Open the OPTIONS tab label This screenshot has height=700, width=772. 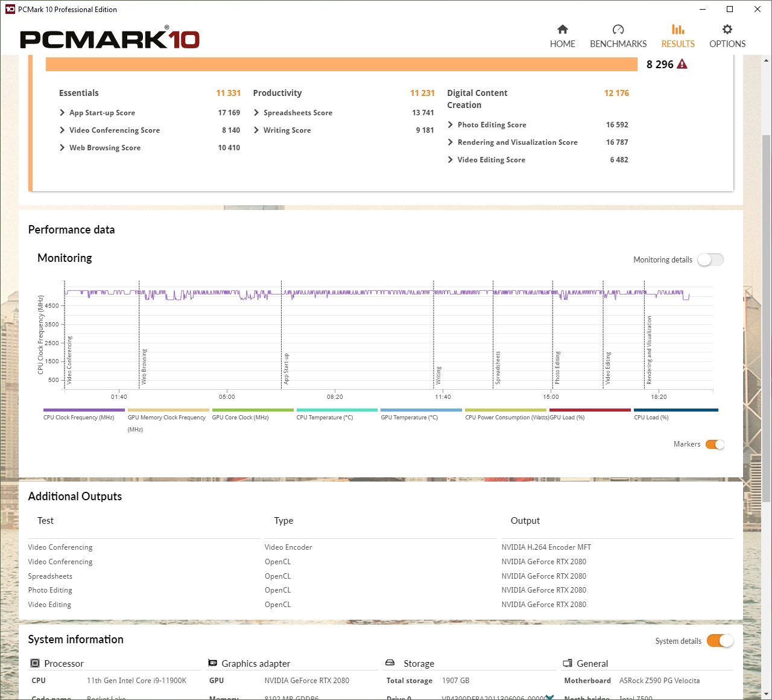[727, 44]
